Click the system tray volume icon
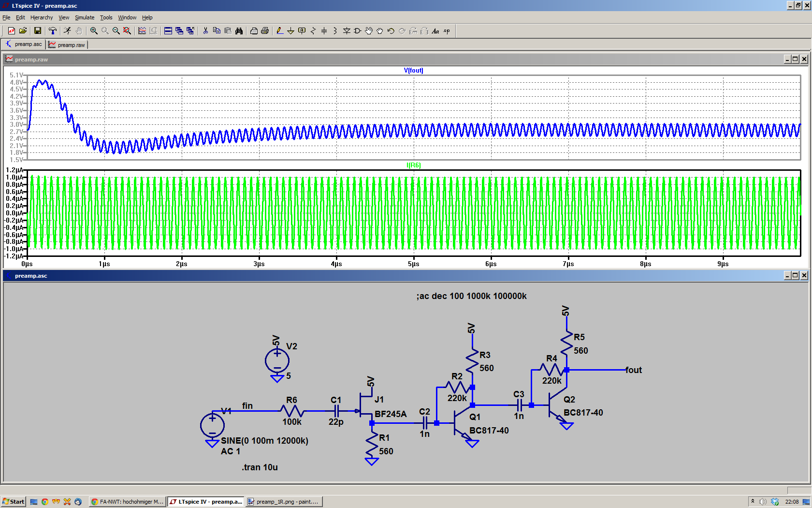This screenshot has width=812, height=508. point(763,502)
